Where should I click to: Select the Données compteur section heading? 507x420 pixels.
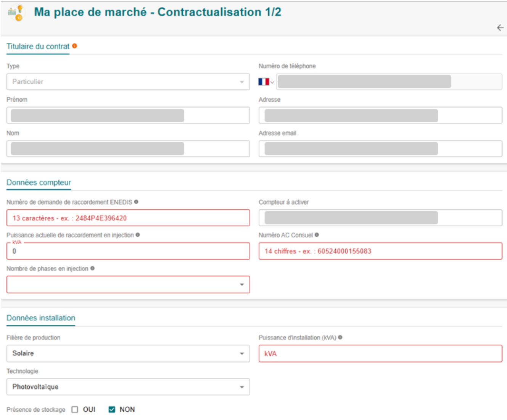39,183
